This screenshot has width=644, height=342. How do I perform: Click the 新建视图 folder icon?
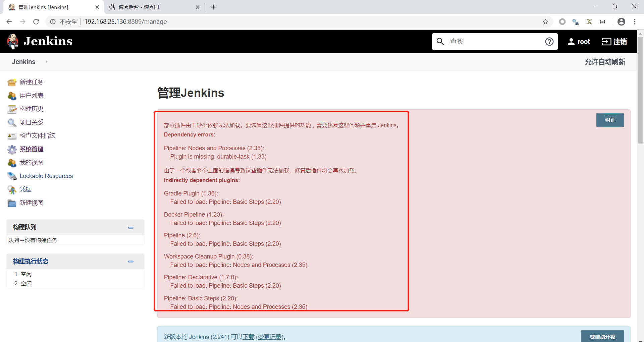click(12, 203)
